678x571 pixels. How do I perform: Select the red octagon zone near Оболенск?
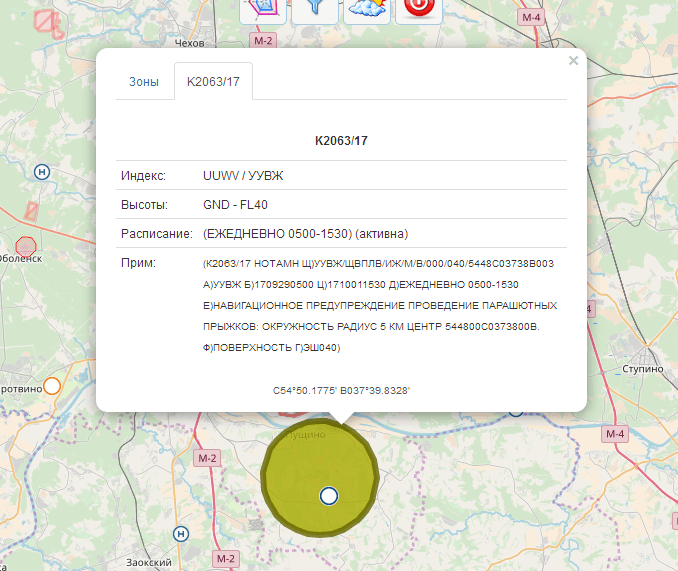[x=26, y=244]
